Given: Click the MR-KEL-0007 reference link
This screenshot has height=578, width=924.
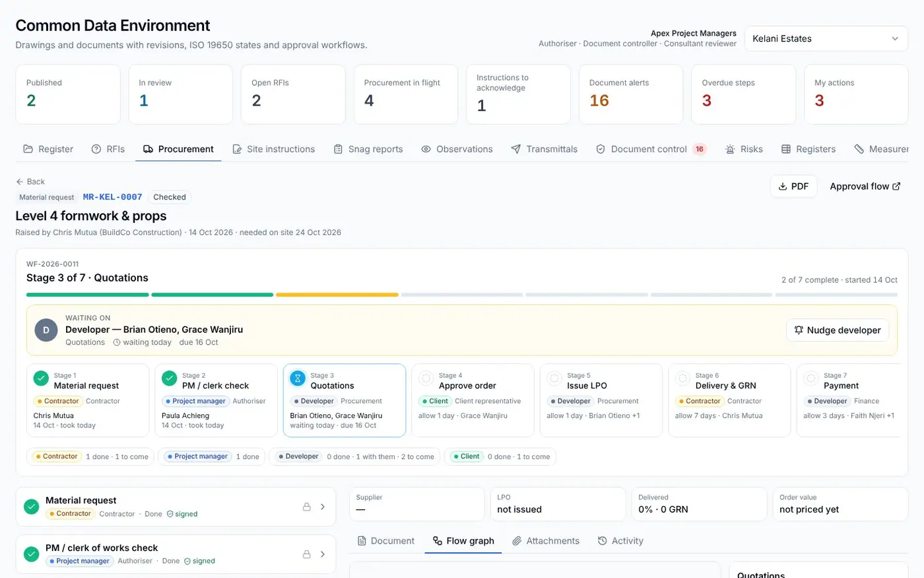Looking at the screenshot, I should point(113,197).
